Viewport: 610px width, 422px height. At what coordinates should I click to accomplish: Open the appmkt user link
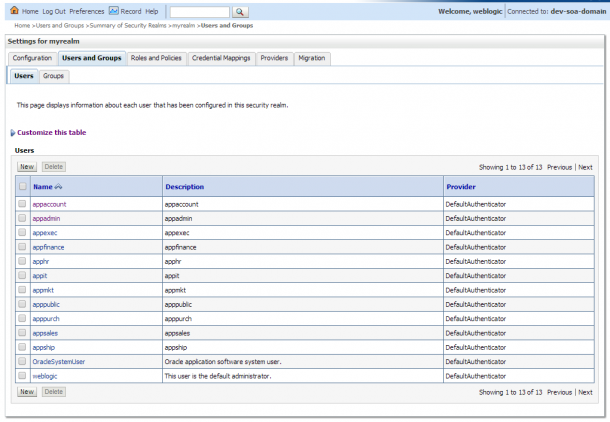click(x=43, y=290)
